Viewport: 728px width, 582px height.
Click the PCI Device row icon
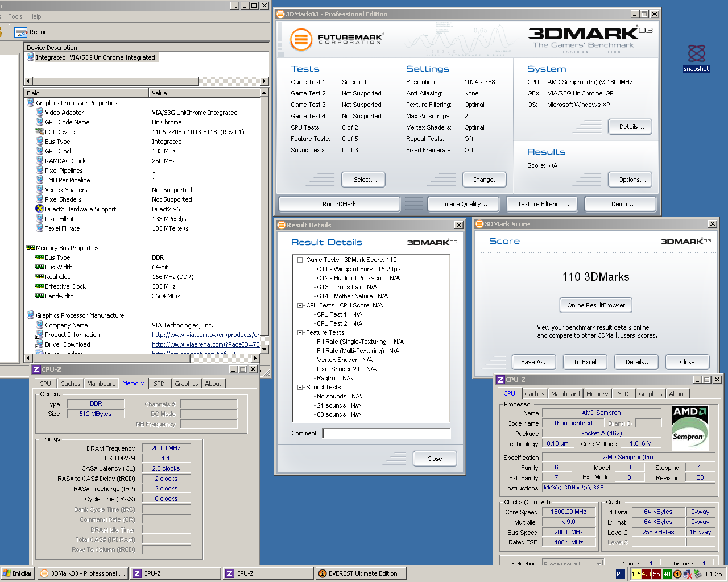(x=40, y=132)
